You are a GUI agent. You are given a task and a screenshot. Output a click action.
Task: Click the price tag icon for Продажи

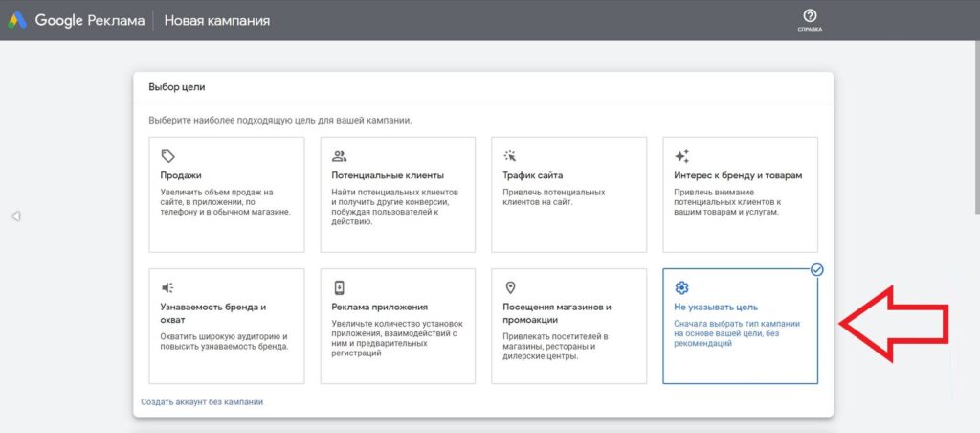[167, 156]
